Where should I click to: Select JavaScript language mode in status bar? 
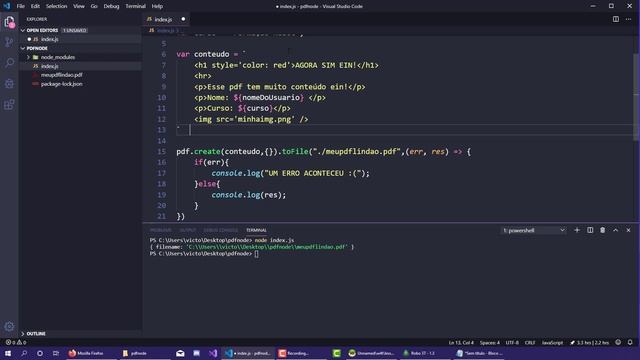(552, 342)
